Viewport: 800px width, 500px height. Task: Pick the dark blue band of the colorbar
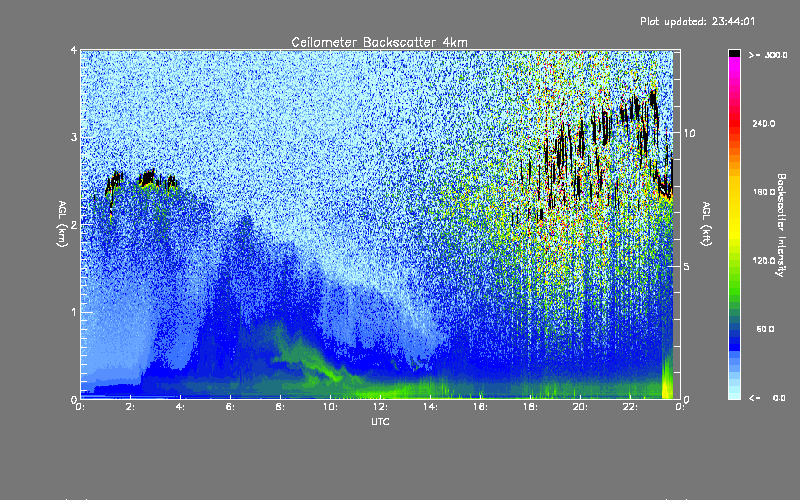(x=734, y=339)
